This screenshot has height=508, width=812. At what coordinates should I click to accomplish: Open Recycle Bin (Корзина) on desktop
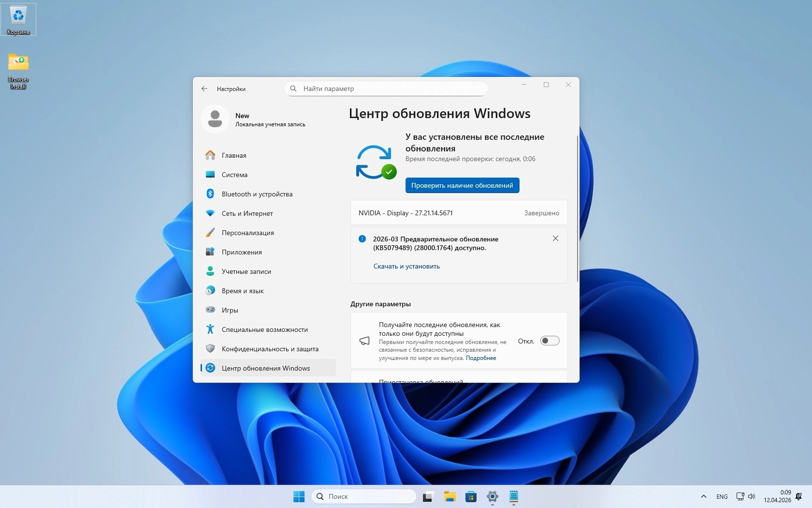point(18,20)
